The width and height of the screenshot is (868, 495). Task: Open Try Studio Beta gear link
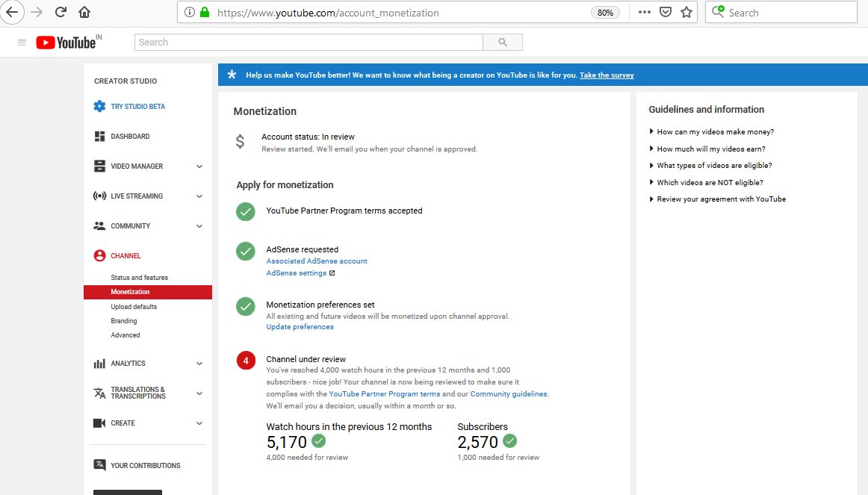pyautogui.click(x=129, y=106)
